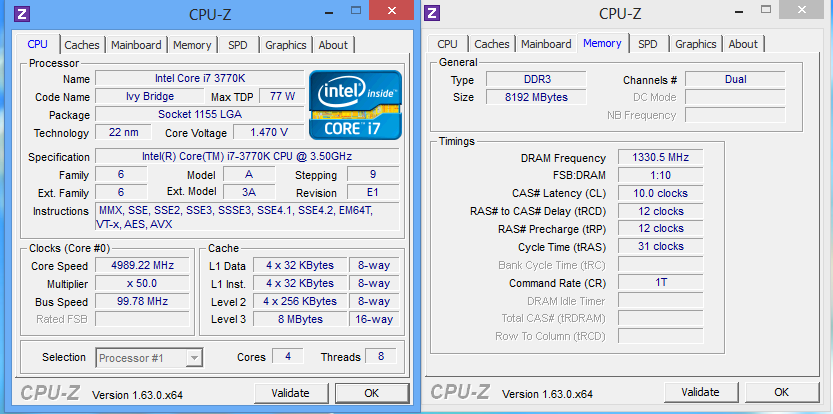Click the Revision value E1

[373, 192]
